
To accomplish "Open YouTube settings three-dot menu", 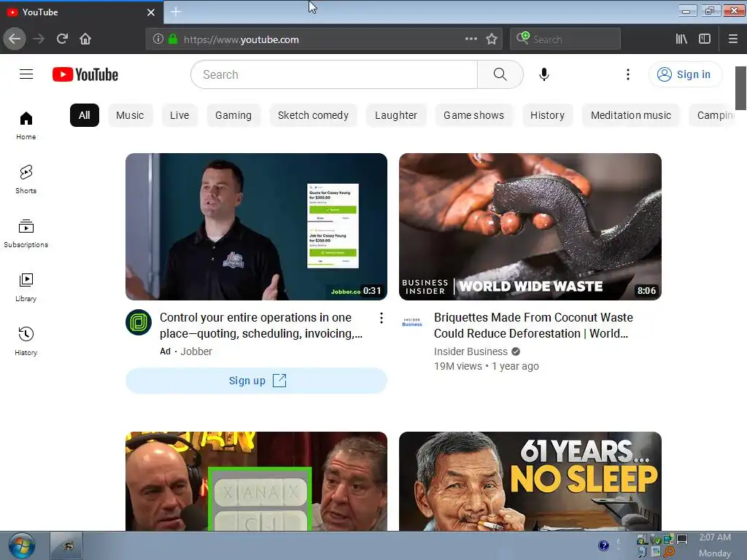I will (x=628, y=74).
